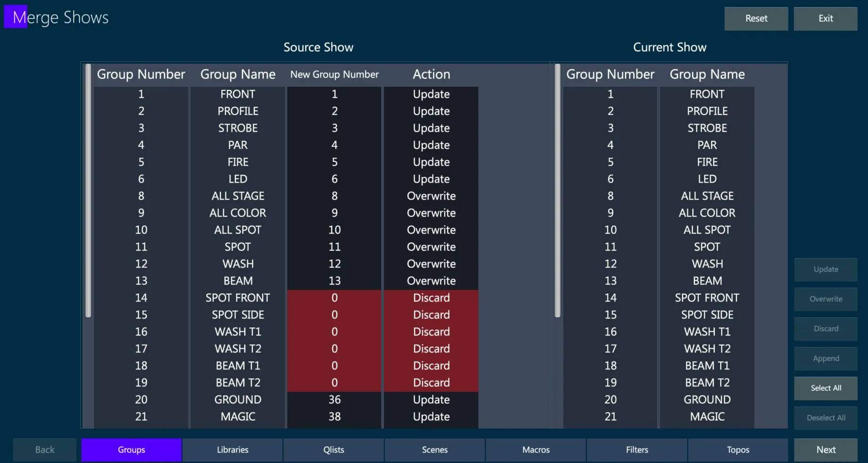Exit the Merge Shows screen
Image resolution: width=868 pixels, height=463 pixels.
click(826, 19)
